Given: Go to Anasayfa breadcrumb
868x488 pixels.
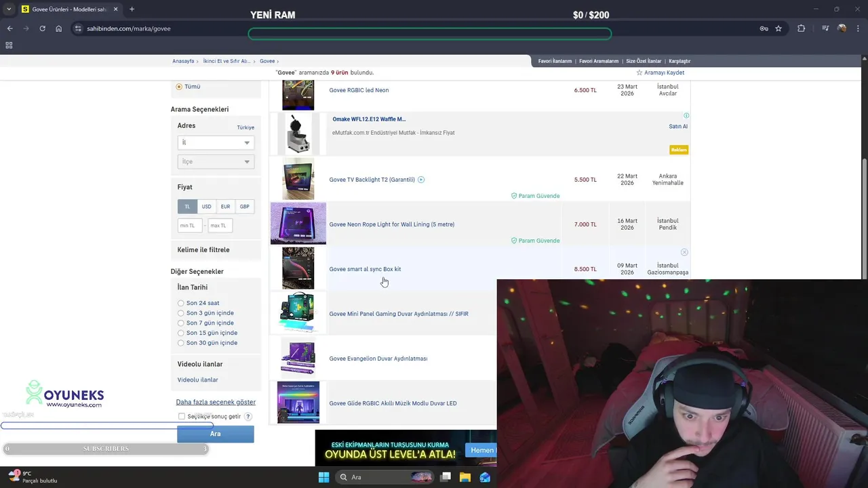Looking at the screenshot, I should click(x=183, y=61).
